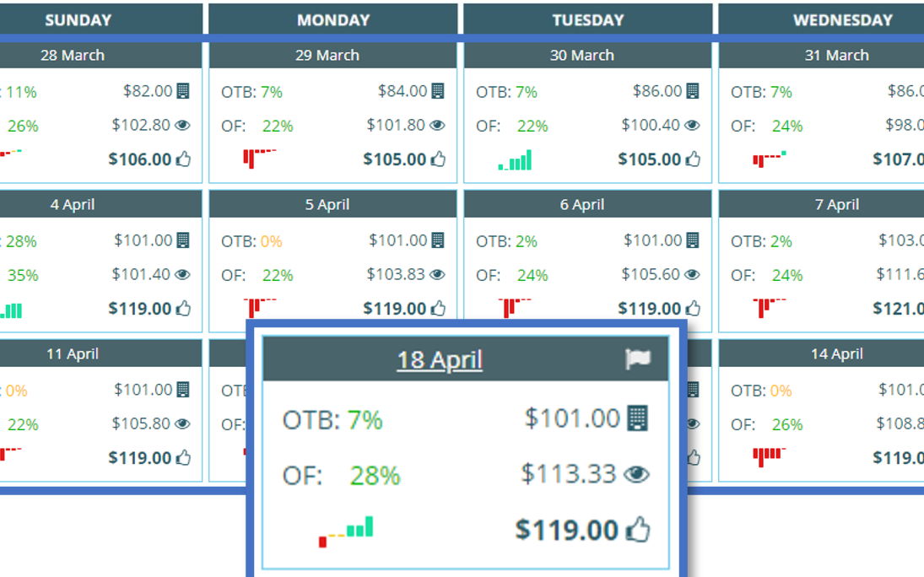This screenshot has height=577, width=924.
Task: Toggle eye icon beside $113.33 on 18 April
Action: [x=636, y=474]
